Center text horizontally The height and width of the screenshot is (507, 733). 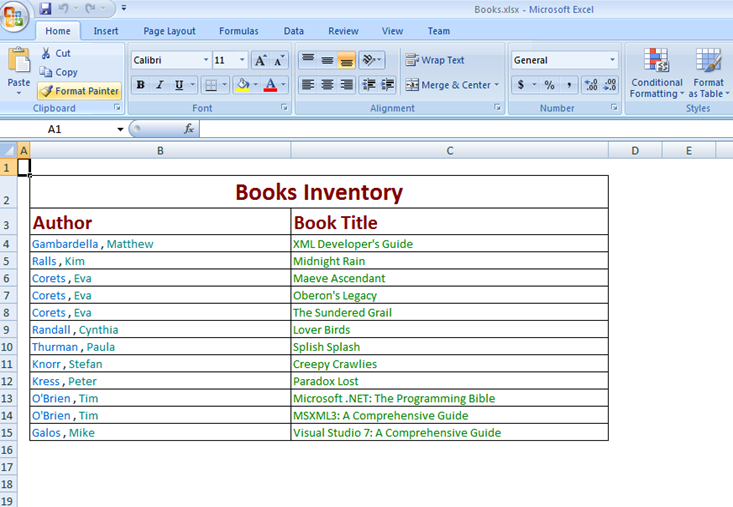coord(327,85)
